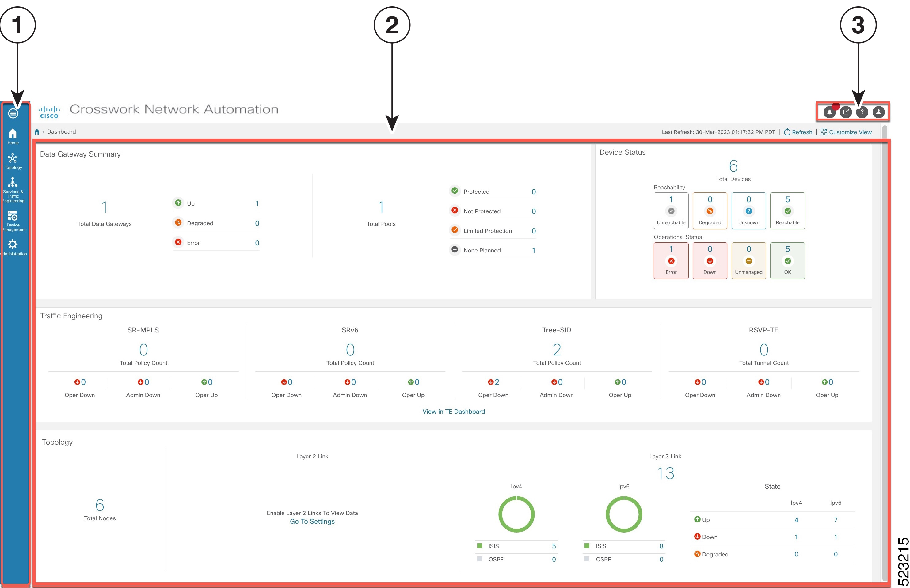
Task: Click the external launch icon in the header
Action: click(846, 112)
